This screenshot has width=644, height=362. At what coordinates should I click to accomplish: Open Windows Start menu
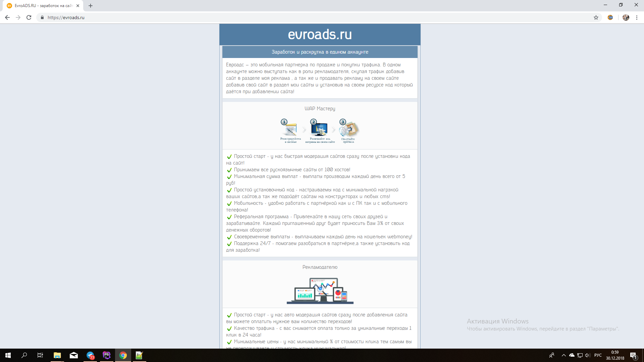pos(8,355)
